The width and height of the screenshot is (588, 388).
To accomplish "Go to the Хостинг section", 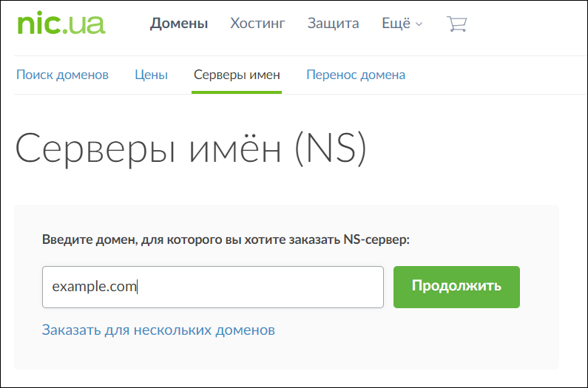I will point(257,24).
